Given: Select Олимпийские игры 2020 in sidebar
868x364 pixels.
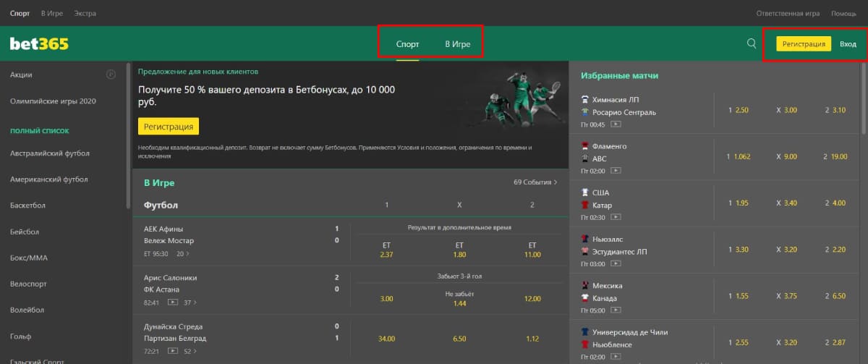Looking at the screenshot, I should 53,101.
